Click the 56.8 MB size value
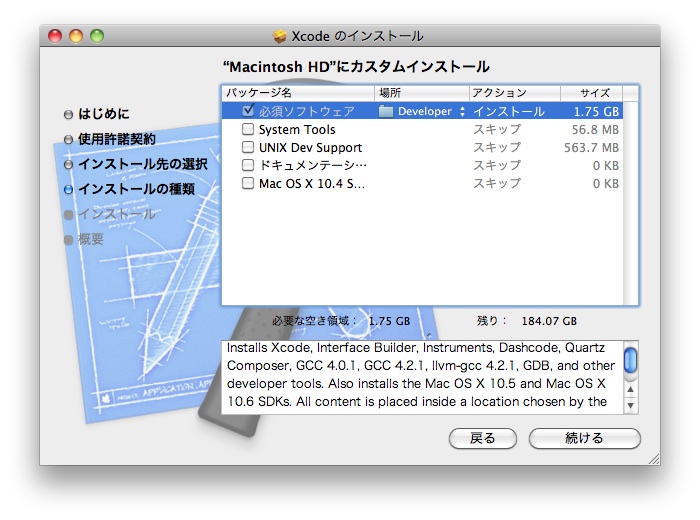Viewport: 700px width, 520px height. [x=596, y=130]
